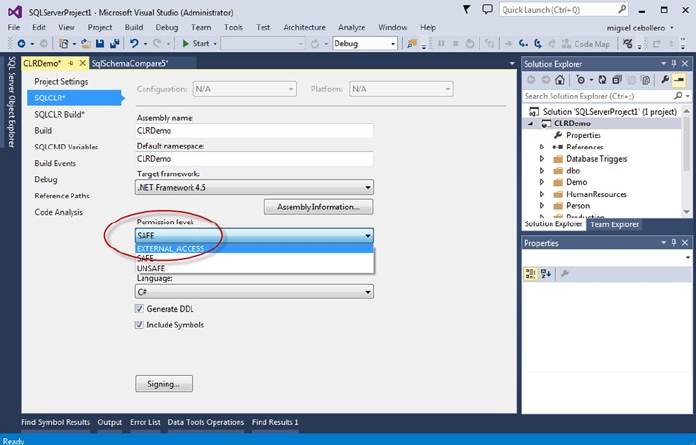Click the Quick Launch search box

point(564,10)
